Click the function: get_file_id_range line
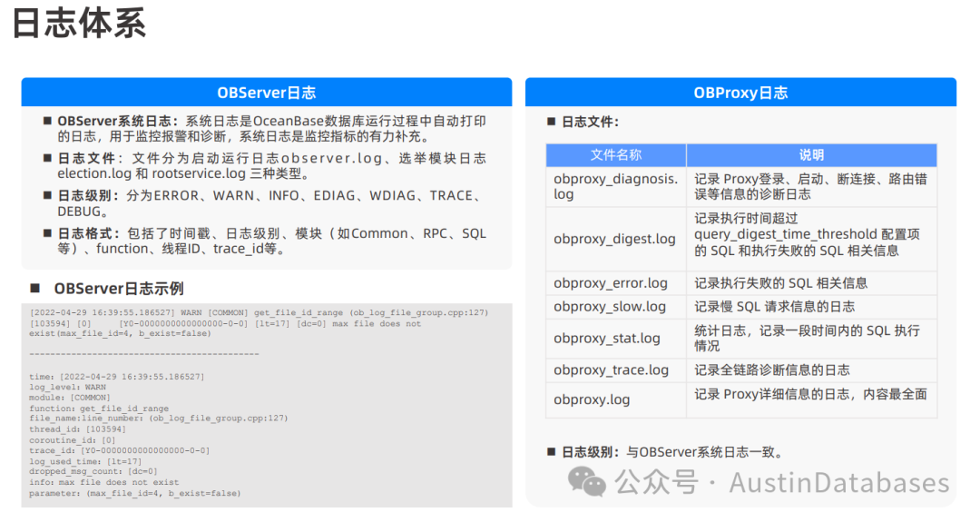The image size is (980, 522). coord(99,409)
